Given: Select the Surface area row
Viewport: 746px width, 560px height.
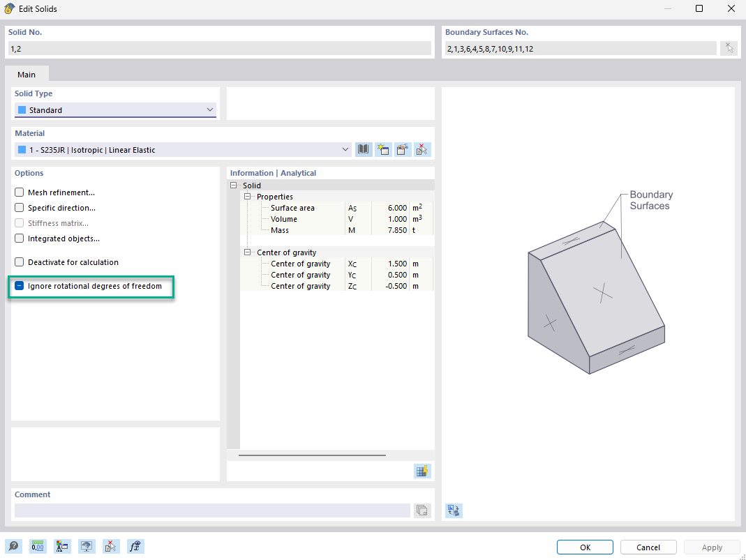Looking at the screenshot, I should (337, 208).
